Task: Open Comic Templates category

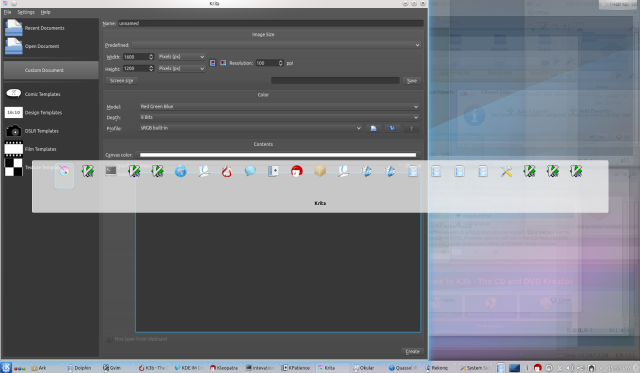Action: coord(51,94)
